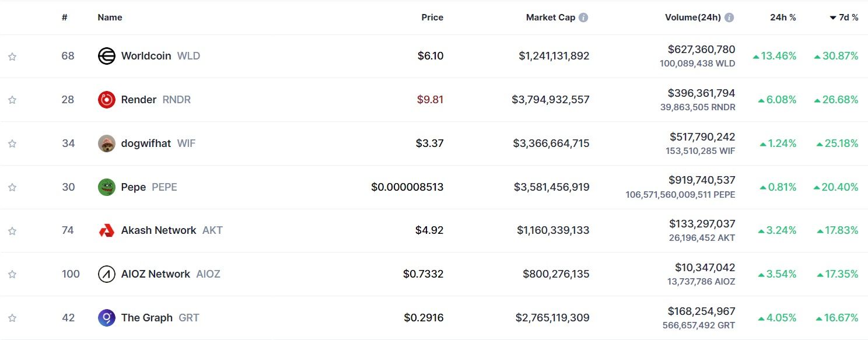Click the Worldcoin logo icon
The height and width of the screenshot is (340, 868).
(107, 56)
